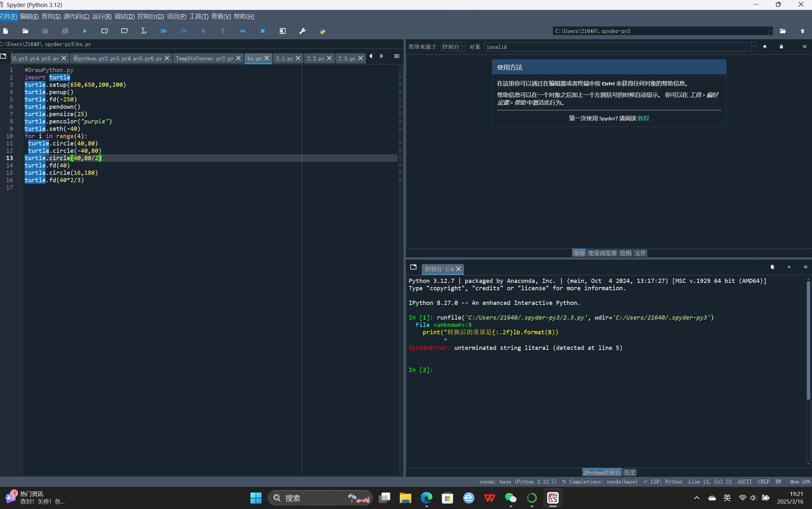
Task: Open the editor pane options hamburger menu
Action: point(397,56)
